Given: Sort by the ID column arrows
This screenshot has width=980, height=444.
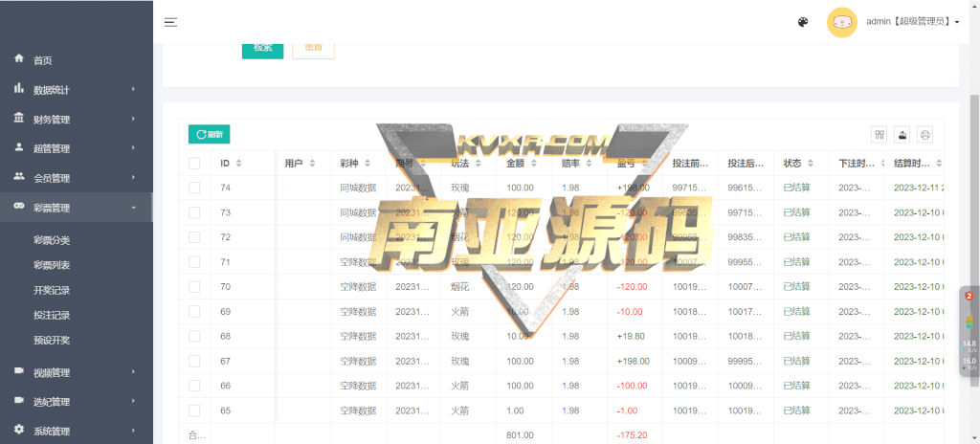Looking at the screenshot, I should tap(238, 164).
